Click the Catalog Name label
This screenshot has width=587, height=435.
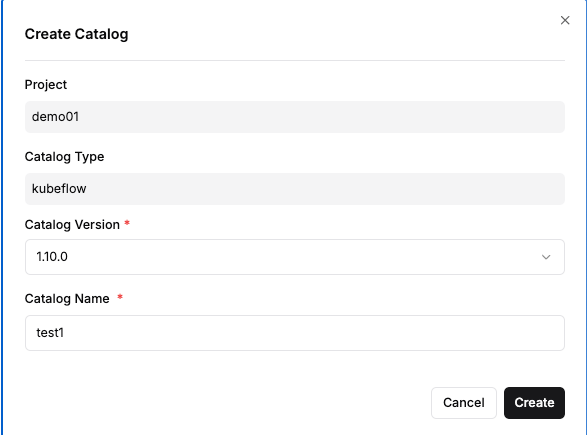coord(67,299)
